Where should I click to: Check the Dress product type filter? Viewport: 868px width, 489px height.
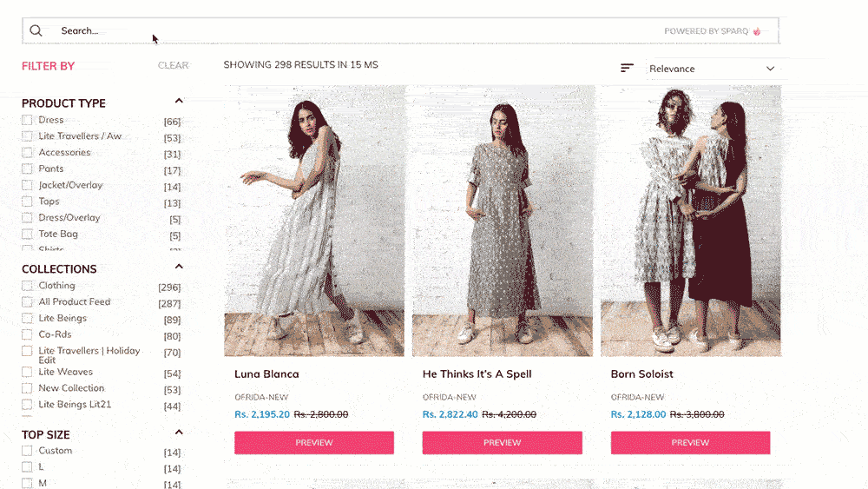click(x=28, y=120)
